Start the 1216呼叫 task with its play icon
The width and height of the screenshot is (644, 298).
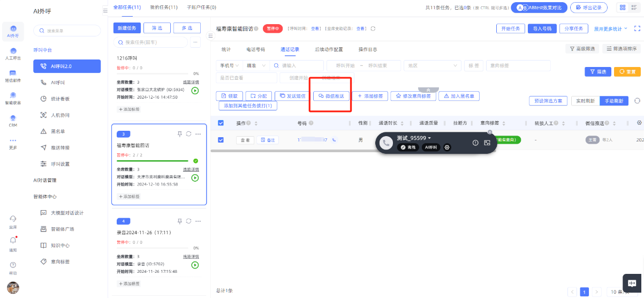[195, 91]
